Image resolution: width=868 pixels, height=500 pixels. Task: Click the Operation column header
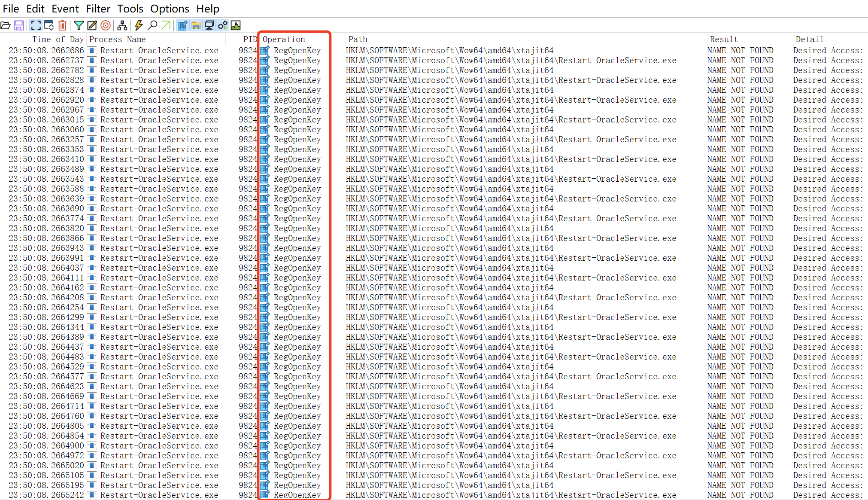click(x=284, y=39)
